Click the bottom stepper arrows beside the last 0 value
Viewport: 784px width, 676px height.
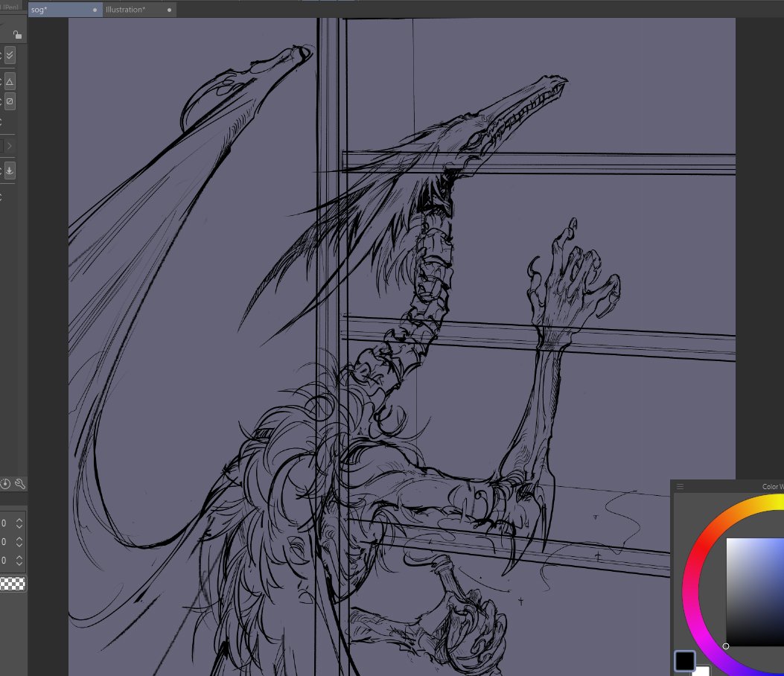(18, 561)
